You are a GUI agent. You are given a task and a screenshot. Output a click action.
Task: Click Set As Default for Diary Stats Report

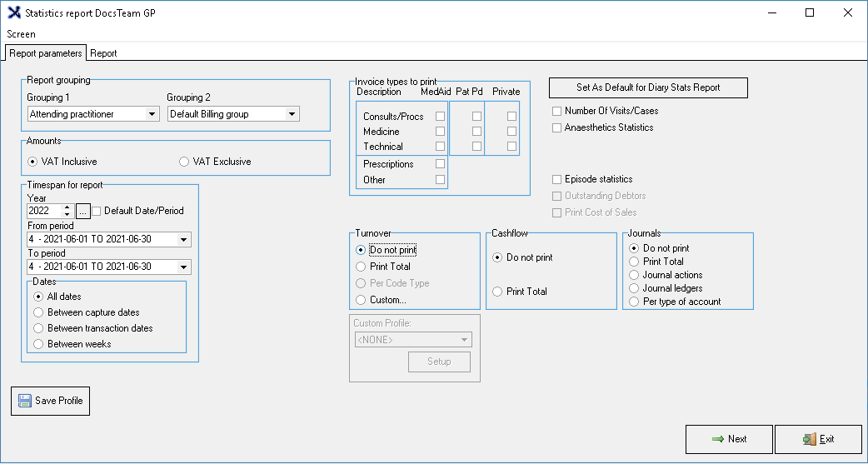click(x=648, y=87)
